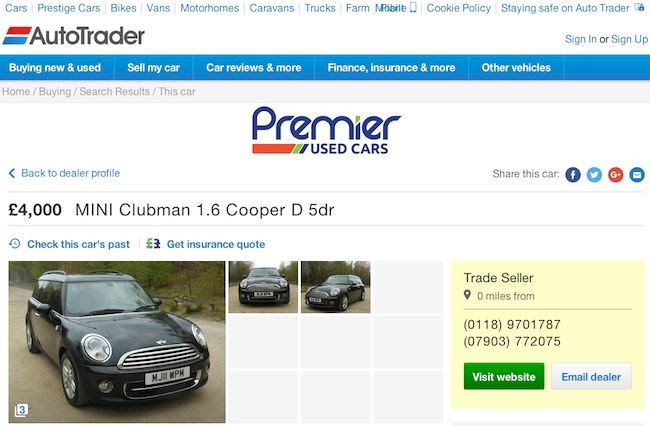650x426 pixels.
Task: Open the Sign In link
Action: click(581, 39)
